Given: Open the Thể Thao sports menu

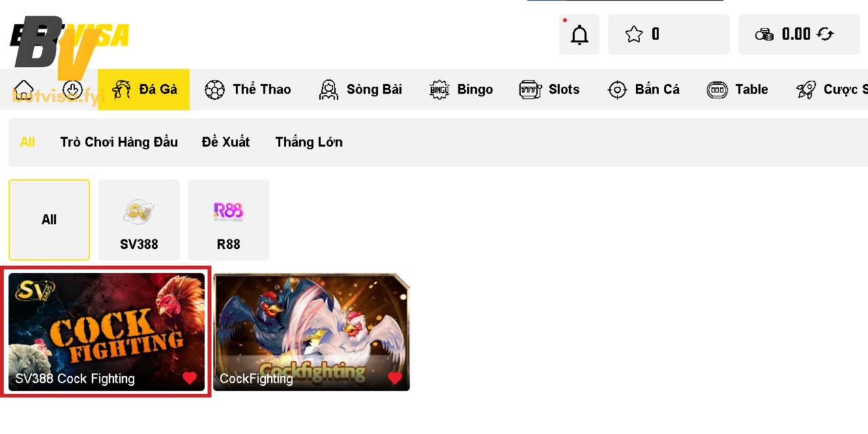Looking at the screenshot, I should (248, 90).
